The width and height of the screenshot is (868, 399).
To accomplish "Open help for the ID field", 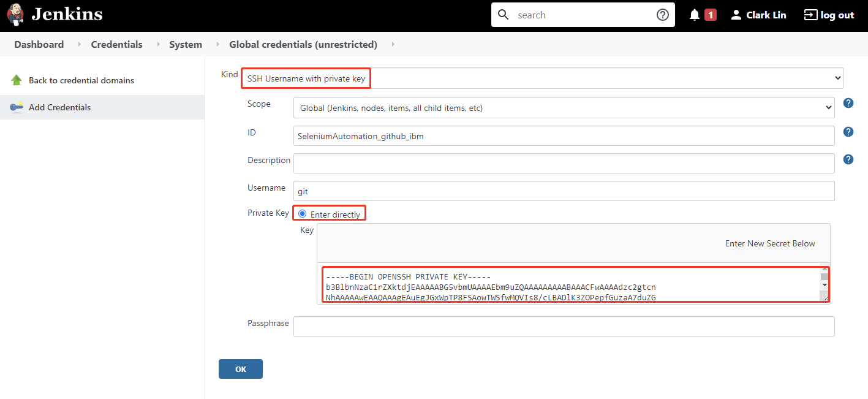I will pos(848,132).
